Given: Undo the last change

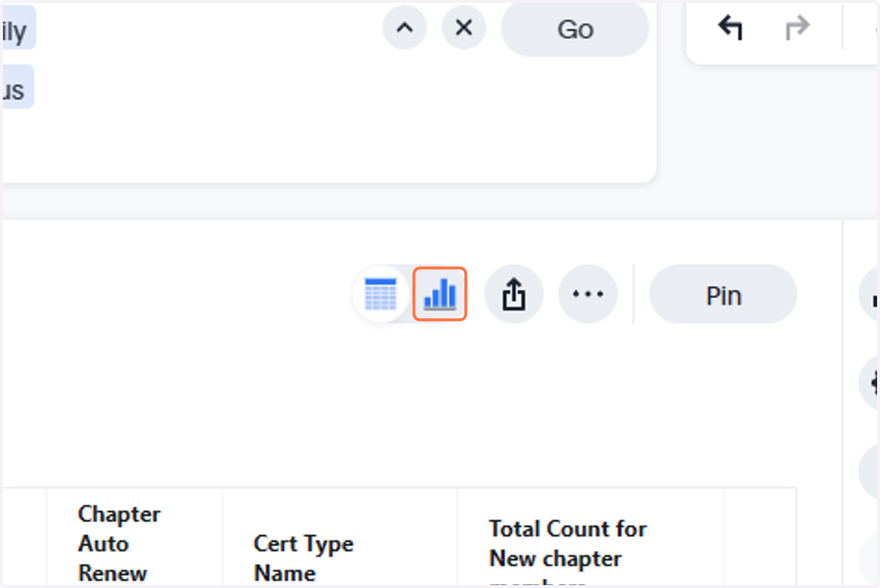Looking at the screenshot, I should pos(730,28).
